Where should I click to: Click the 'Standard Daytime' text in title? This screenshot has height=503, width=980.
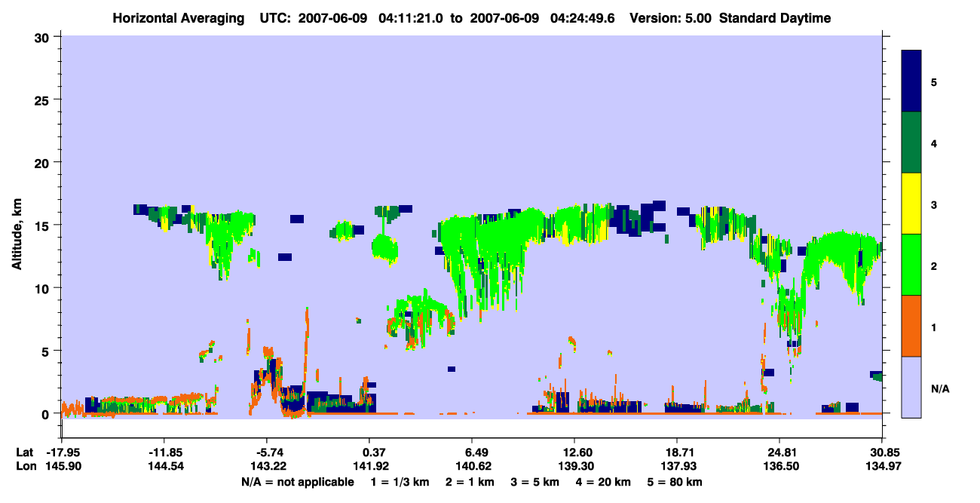[775, 18]
